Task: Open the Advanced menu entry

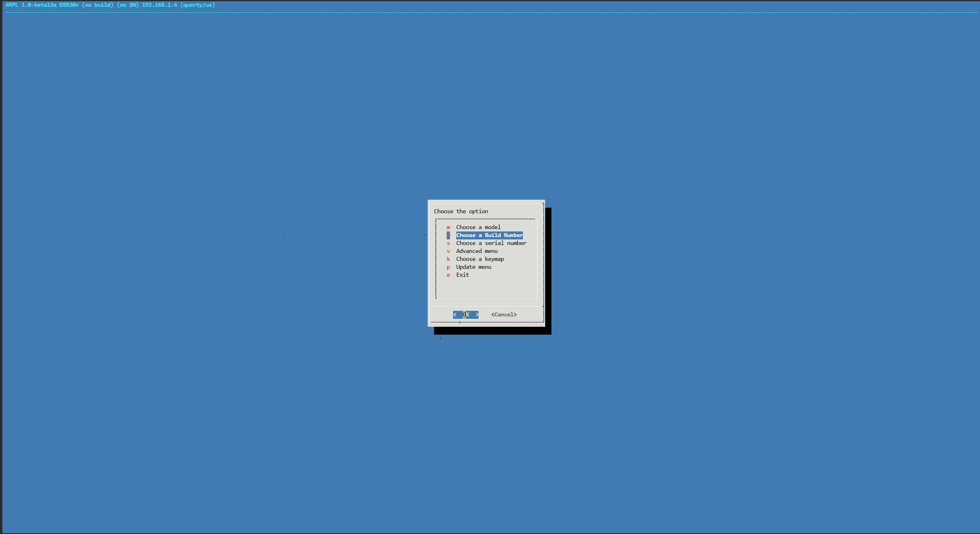Action: click(x=477, y=251)
